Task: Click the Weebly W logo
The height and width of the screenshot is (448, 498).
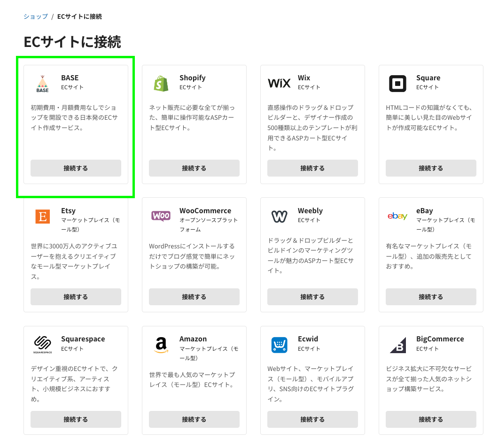Action: (x=279, y=216)
